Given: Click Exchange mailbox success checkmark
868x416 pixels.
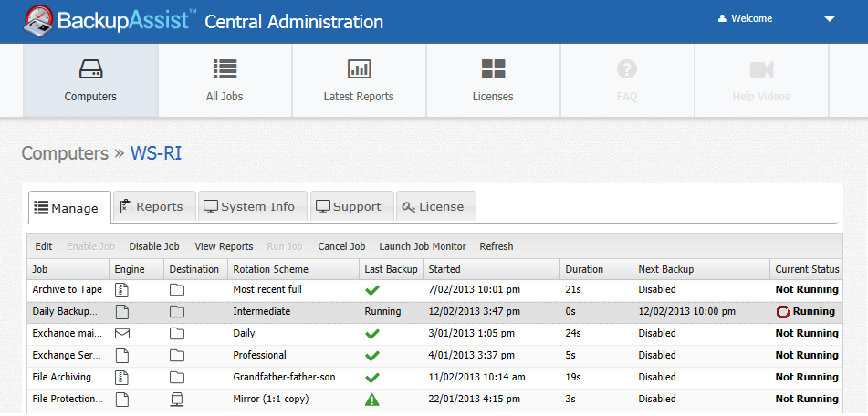Looking at the screenshot, I should point(372,334).
